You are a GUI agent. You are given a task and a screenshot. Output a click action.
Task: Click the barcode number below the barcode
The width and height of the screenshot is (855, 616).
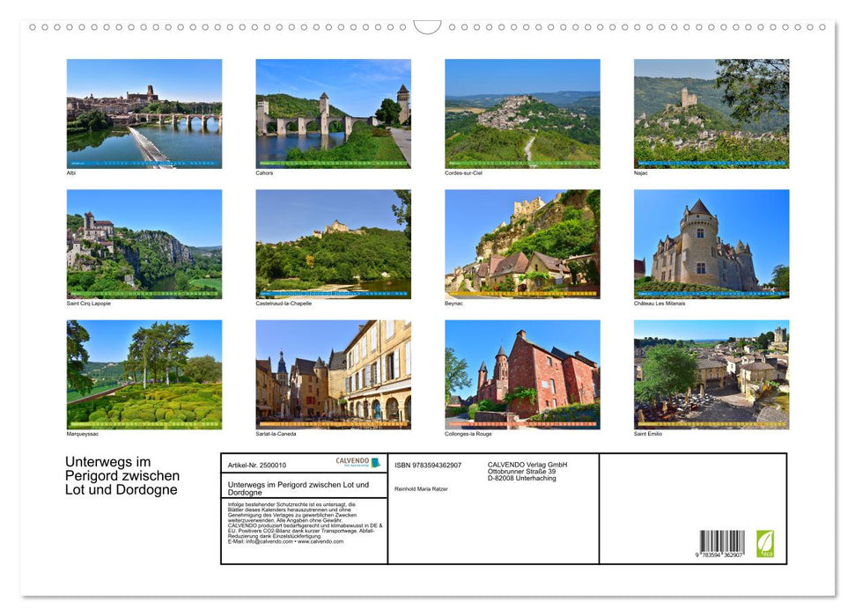coord(719,554)
